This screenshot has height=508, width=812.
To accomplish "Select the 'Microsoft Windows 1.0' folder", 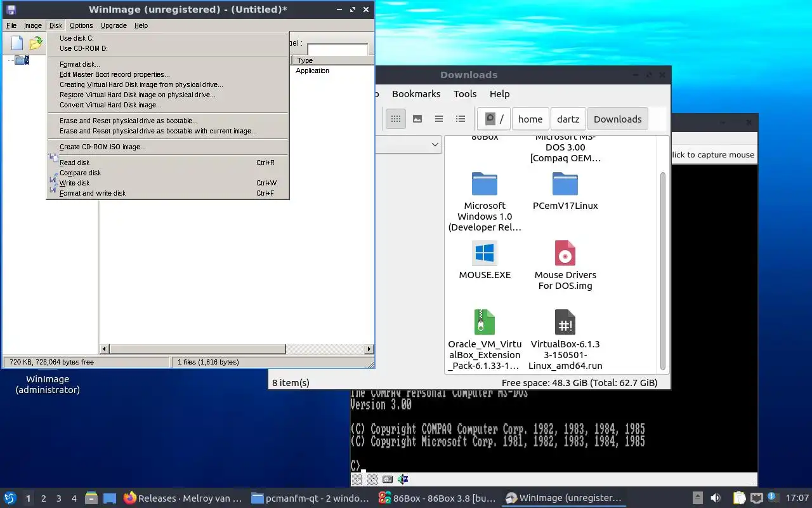I will tap(485, 201).
